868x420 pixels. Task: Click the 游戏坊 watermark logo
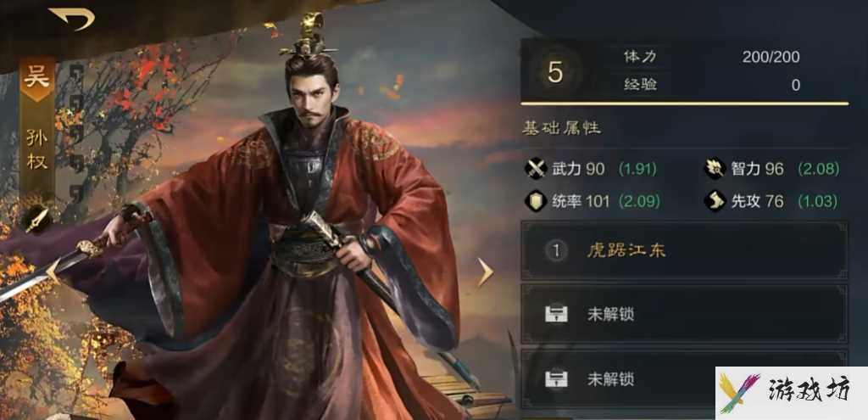point(792,392)
